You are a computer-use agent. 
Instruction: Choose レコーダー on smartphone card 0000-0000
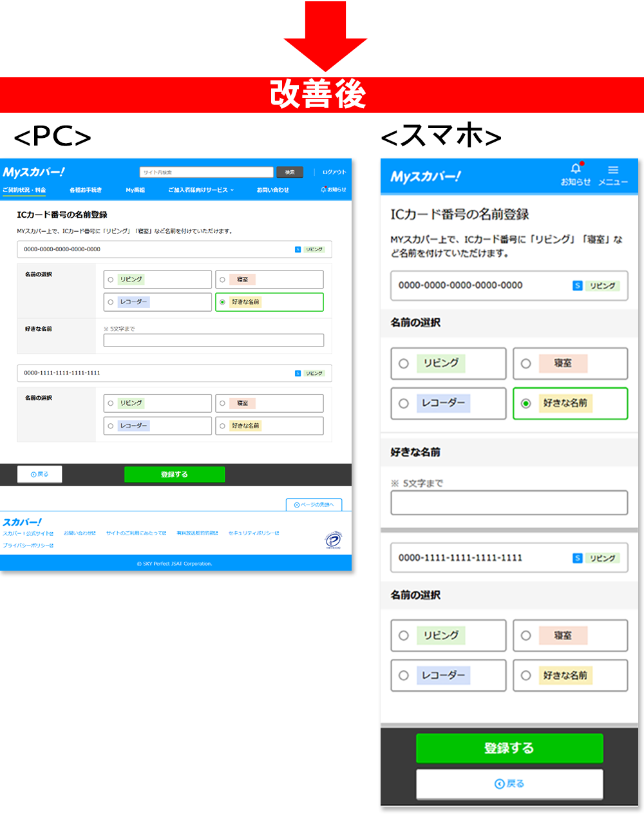[x=448, y=403]
